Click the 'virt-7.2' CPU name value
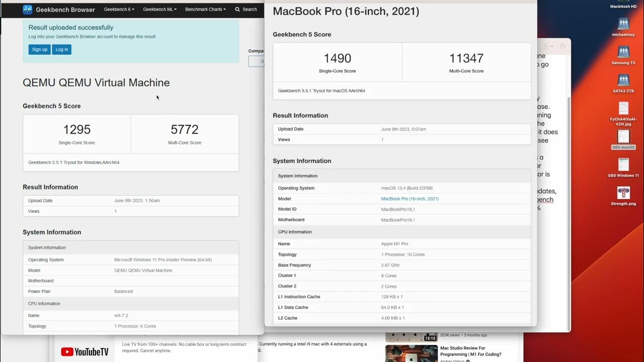 (121, 316)
